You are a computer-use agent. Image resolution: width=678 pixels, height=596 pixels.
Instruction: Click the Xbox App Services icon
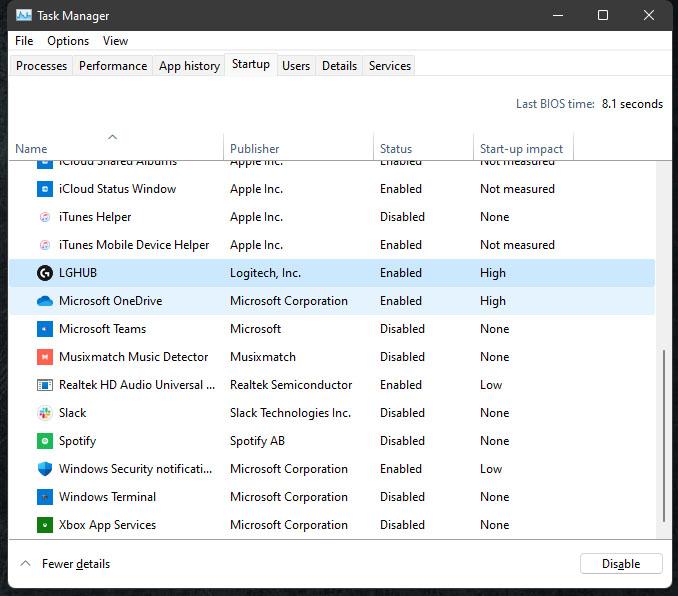pos(45,525)
